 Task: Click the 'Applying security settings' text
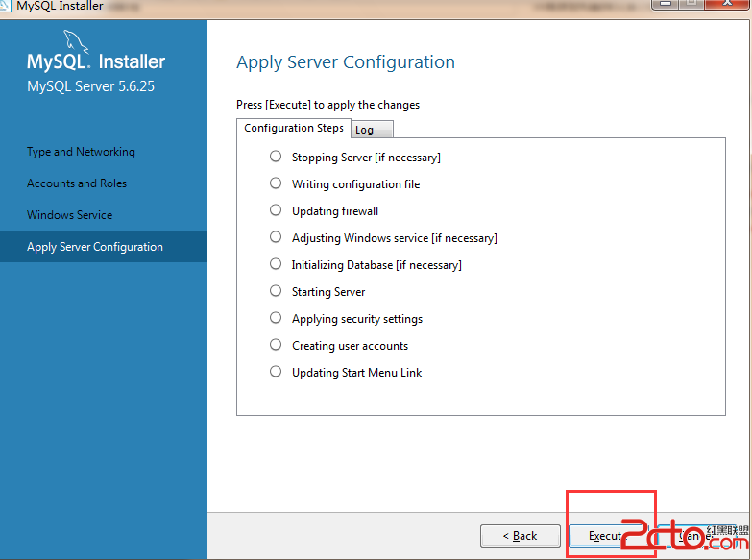pos(357,319)
